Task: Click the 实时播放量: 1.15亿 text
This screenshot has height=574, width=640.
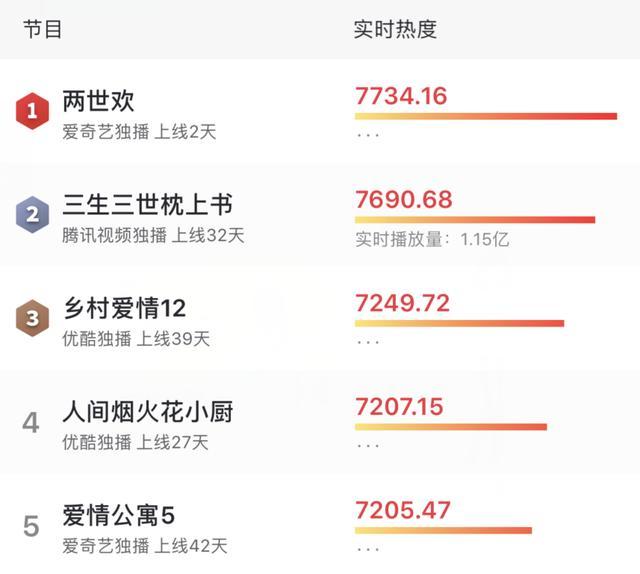Action: click(432, 239)
